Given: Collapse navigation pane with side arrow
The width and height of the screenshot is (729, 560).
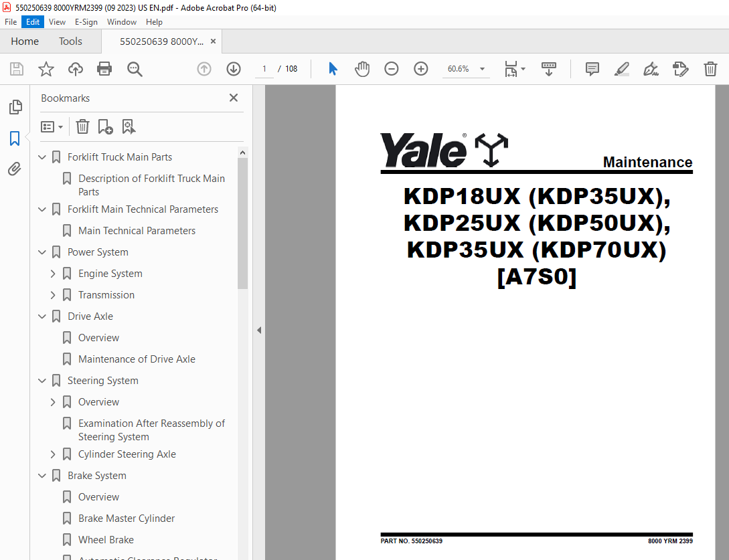Looking at the screenshot, I should click(259, 330).
